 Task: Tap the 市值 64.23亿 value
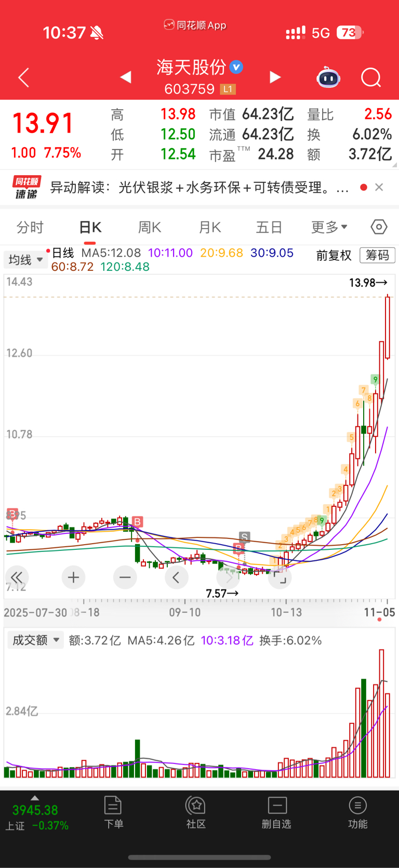(268, 114)
